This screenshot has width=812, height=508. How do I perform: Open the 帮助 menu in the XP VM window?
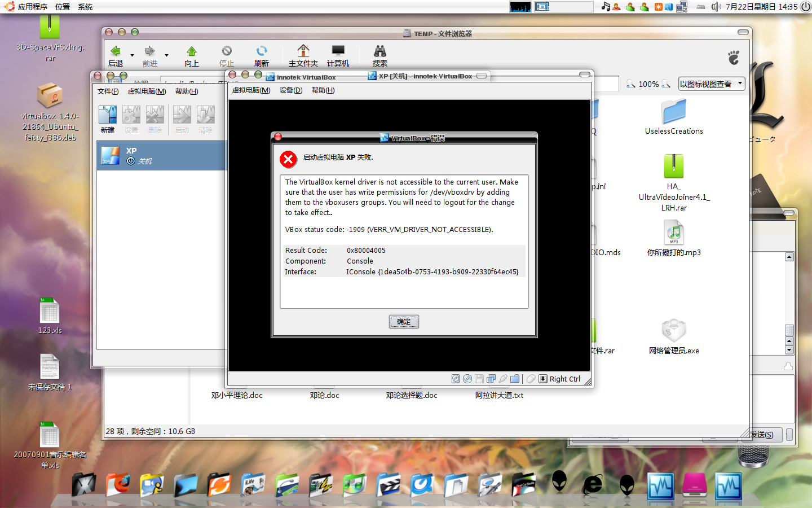[x=323, y=90]
